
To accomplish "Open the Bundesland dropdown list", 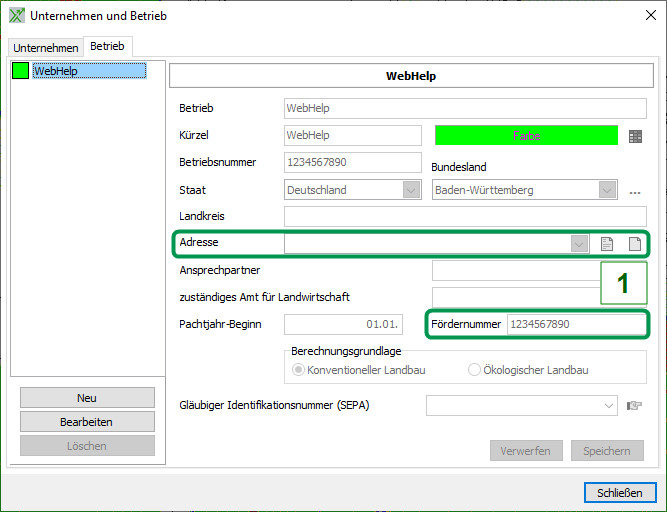I will click(607, 190).
